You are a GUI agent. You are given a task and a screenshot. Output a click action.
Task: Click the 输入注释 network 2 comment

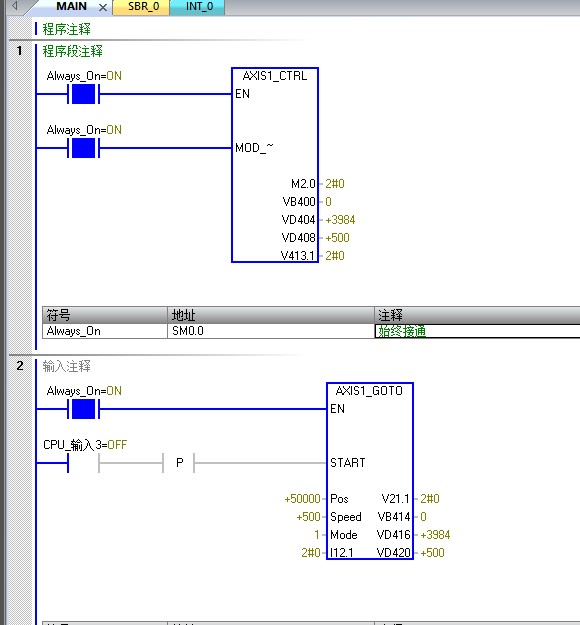[67, 366]
